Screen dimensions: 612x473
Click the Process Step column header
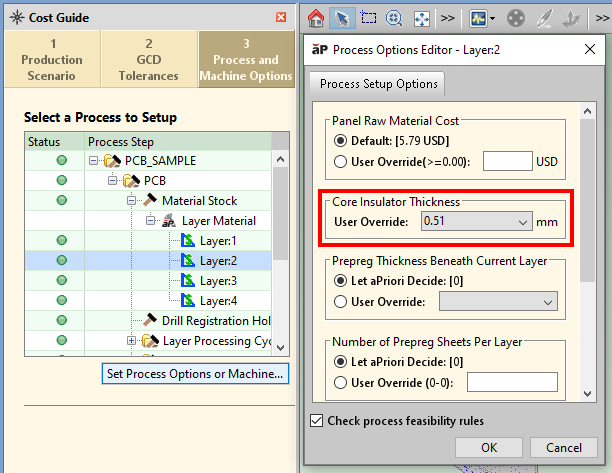coord(178,142)
